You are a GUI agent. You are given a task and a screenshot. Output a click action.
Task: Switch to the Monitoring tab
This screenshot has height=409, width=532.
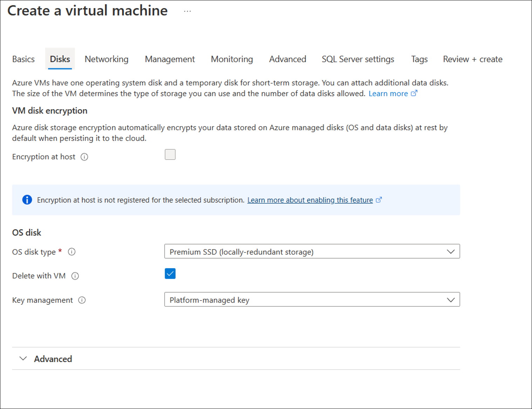click(232, 59)
